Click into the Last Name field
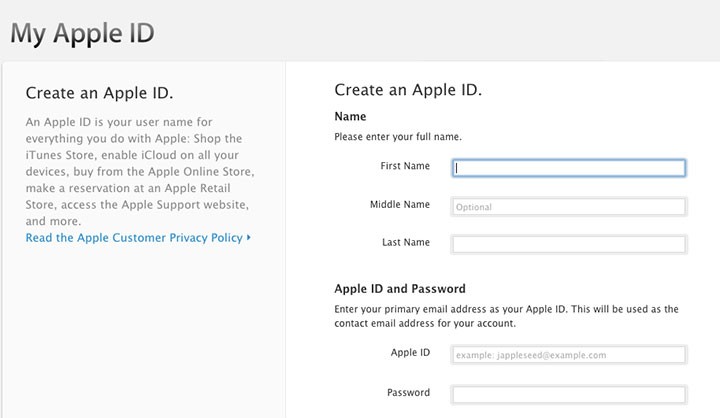This screenshot has height=418, width=720. coord(568,244)
